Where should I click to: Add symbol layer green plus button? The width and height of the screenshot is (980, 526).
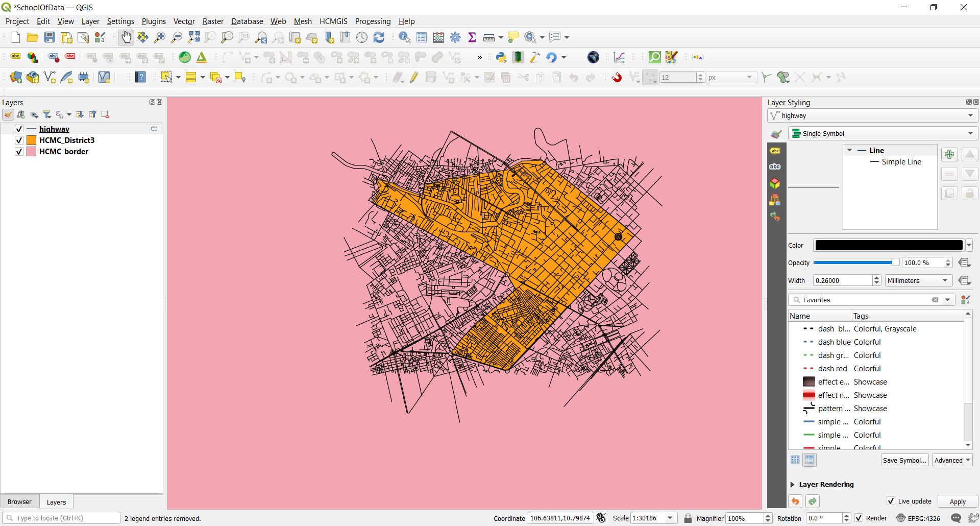(x=949, y=154)
